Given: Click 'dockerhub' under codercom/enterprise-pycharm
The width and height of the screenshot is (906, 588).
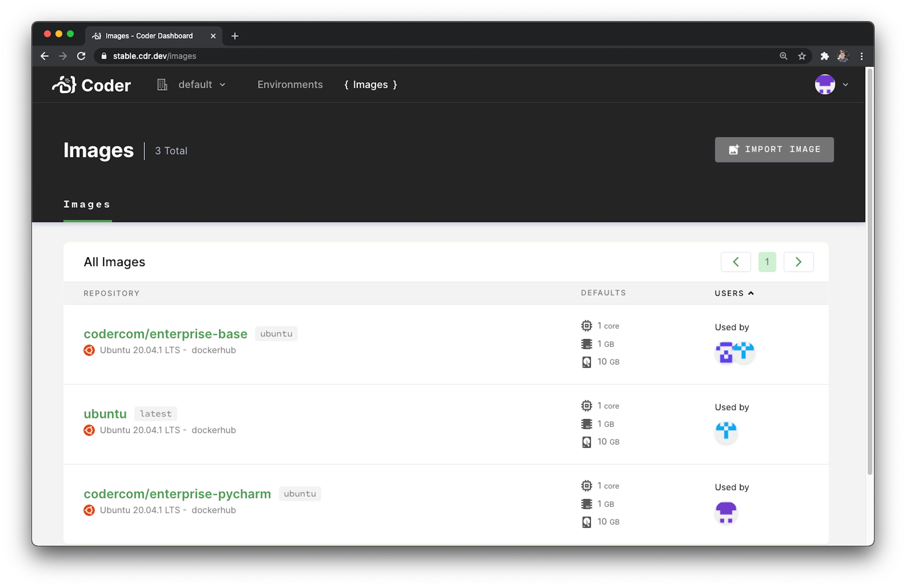Looking at the screenshot, I should tap(214, 510).
